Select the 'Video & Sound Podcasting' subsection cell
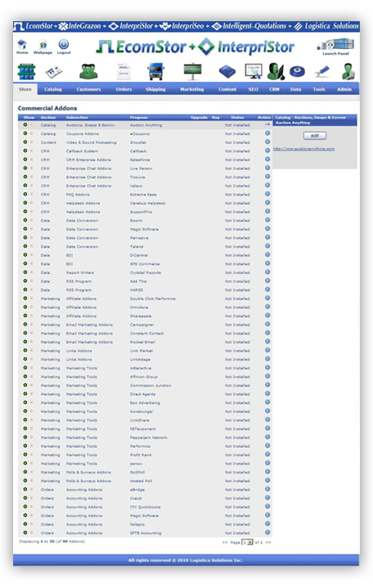Viewport: 373px width, 588px height. 91,142
